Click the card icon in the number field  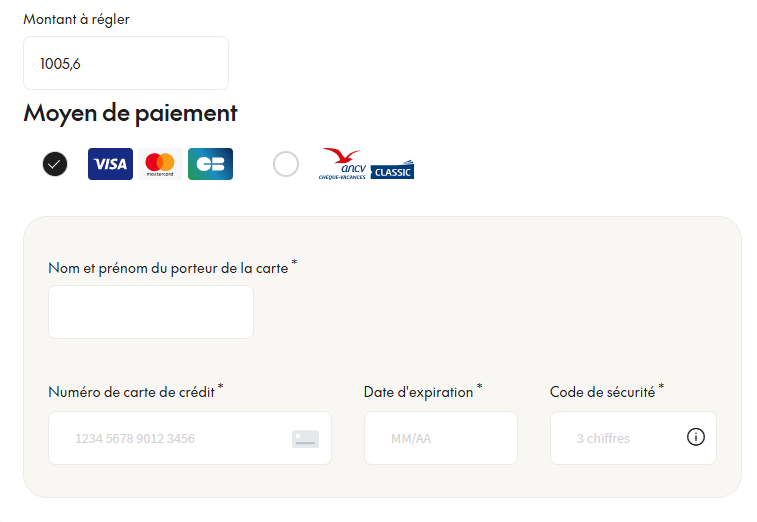click(305, 439)
